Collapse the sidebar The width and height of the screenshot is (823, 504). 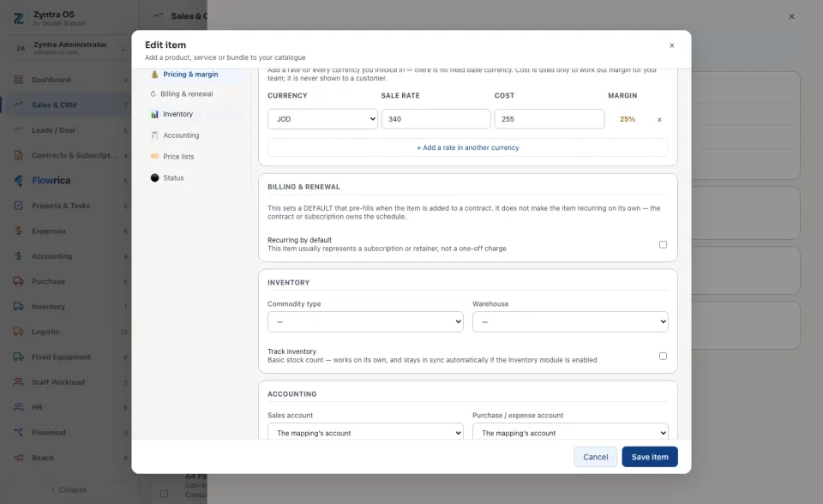click(69, 489)
